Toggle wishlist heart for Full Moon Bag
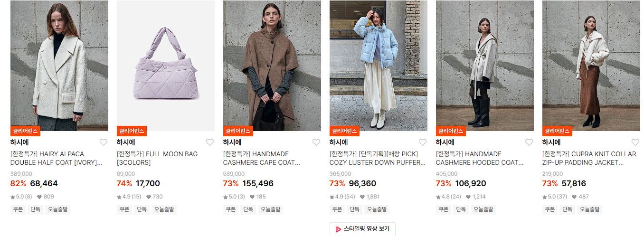 click(209, 142)
